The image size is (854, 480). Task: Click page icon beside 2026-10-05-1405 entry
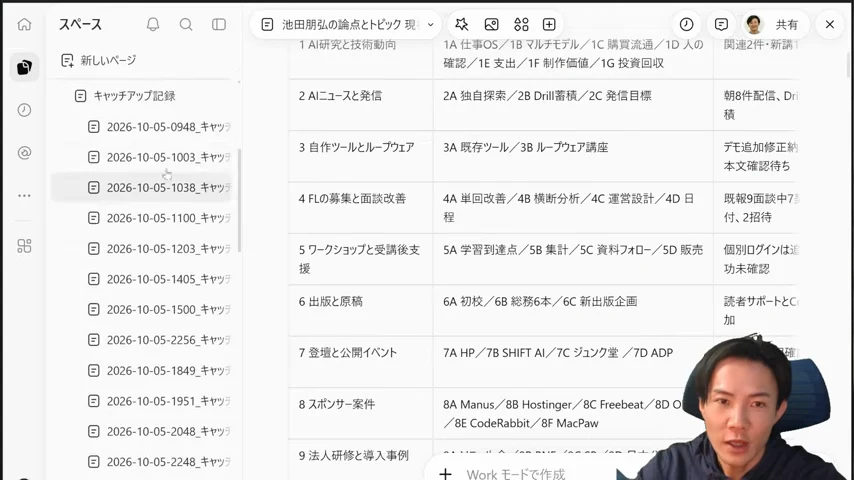[94, 280]
